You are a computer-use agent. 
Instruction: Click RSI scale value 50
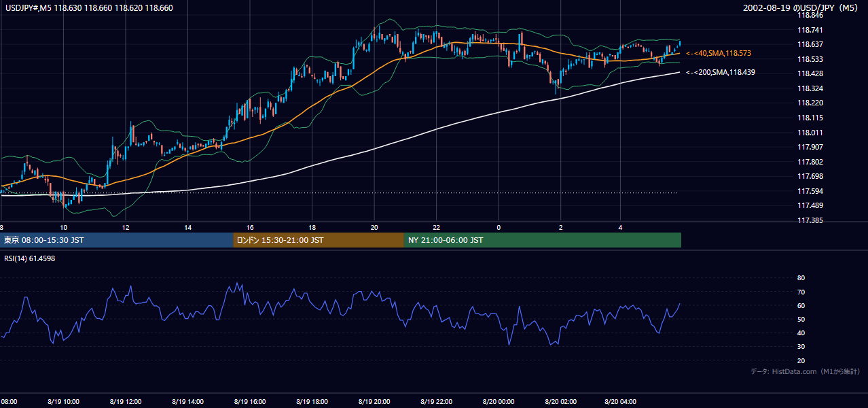(x=801, y=319)
